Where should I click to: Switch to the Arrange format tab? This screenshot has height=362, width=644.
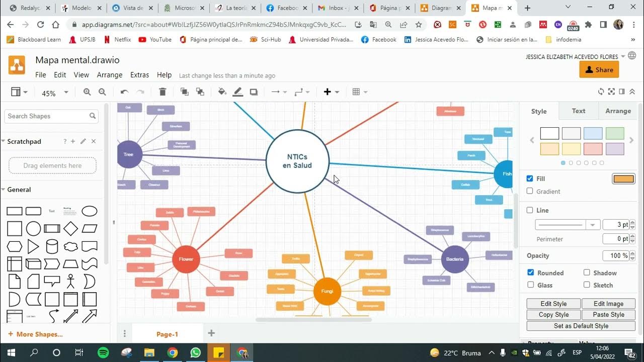[x=618, y=111]
